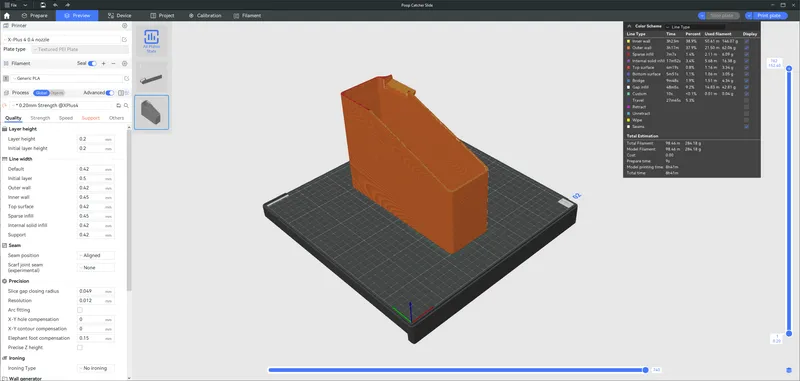The height and width of the screenshot is (381, 800).
Task: Click the Print plate button
Action: tap(769, 16)
